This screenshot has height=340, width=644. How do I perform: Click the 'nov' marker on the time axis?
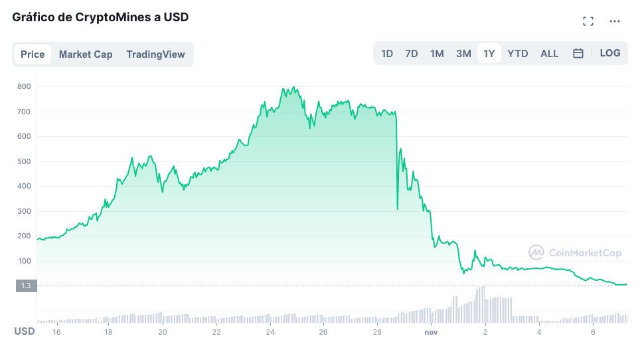[432, 331]
